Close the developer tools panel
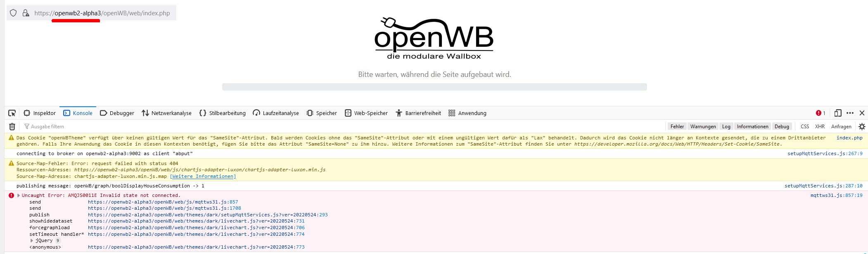 [x=862, y=113]
